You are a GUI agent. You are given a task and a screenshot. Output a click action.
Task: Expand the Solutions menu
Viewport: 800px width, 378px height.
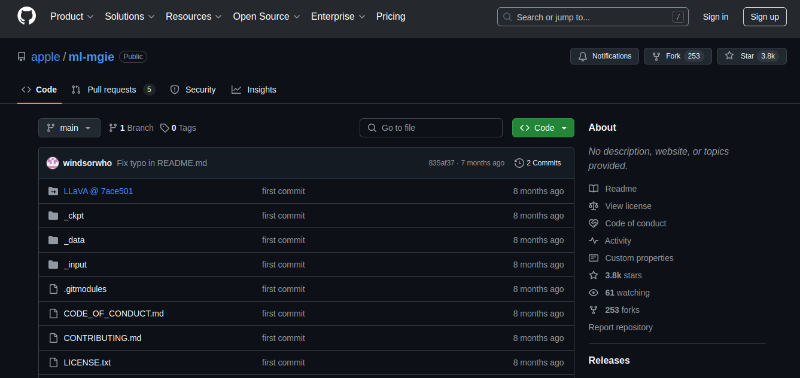130,16
